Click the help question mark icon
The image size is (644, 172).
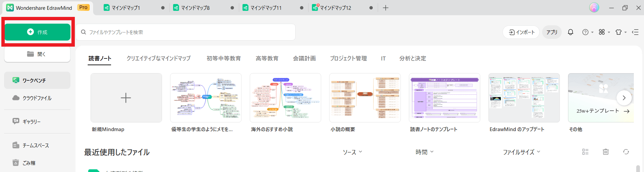(x=585, y=32)
